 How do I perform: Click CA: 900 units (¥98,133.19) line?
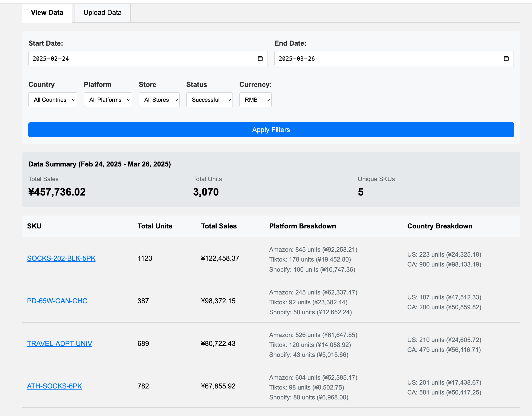point(444,264)
